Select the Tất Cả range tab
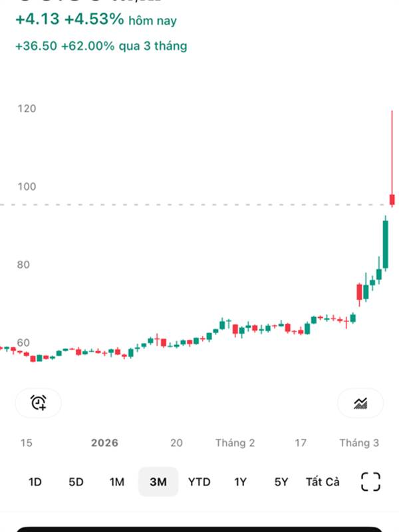This screenshot has width=399, height=532. pos(323,482)
